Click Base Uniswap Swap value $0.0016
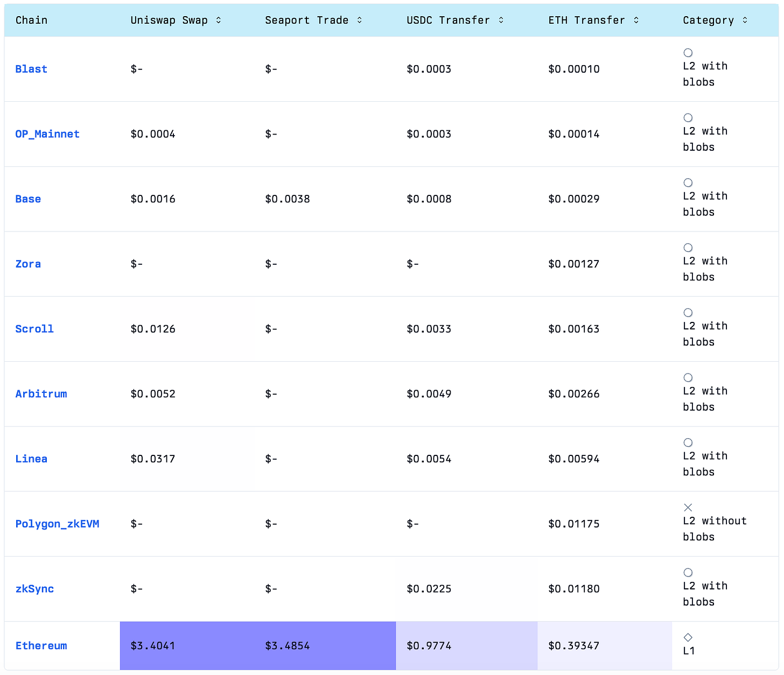784x675 pixels. [x=153, y=199]
